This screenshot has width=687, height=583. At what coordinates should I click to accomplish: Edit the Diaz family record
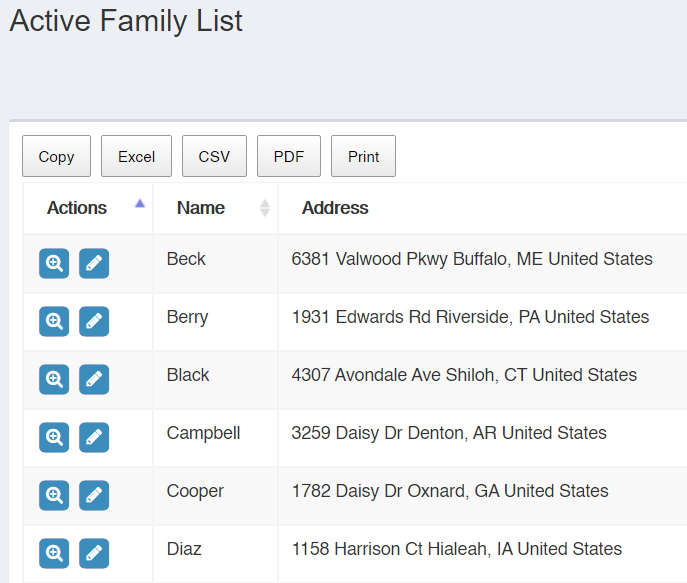click(x=94, y=553)
